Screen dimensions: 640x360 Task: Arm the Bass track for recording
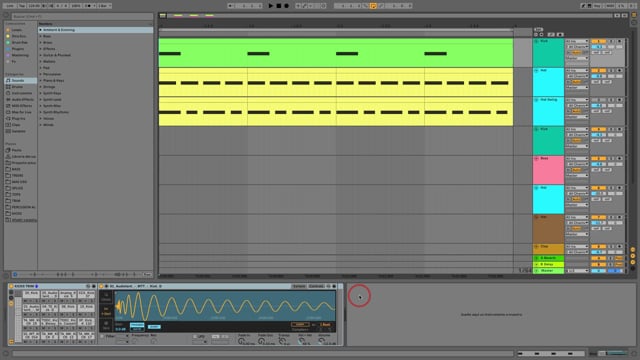[619, 158]
